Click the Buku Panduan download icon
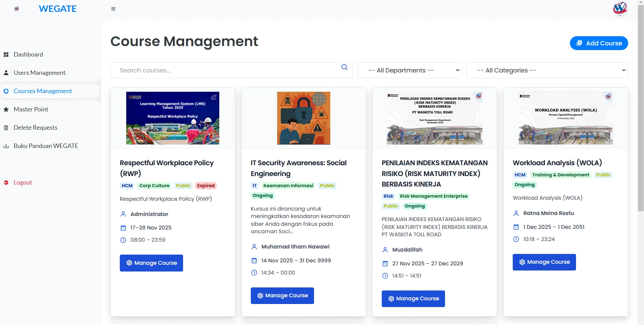This screenshot has width=644, height=325. [x=6, y=146]
